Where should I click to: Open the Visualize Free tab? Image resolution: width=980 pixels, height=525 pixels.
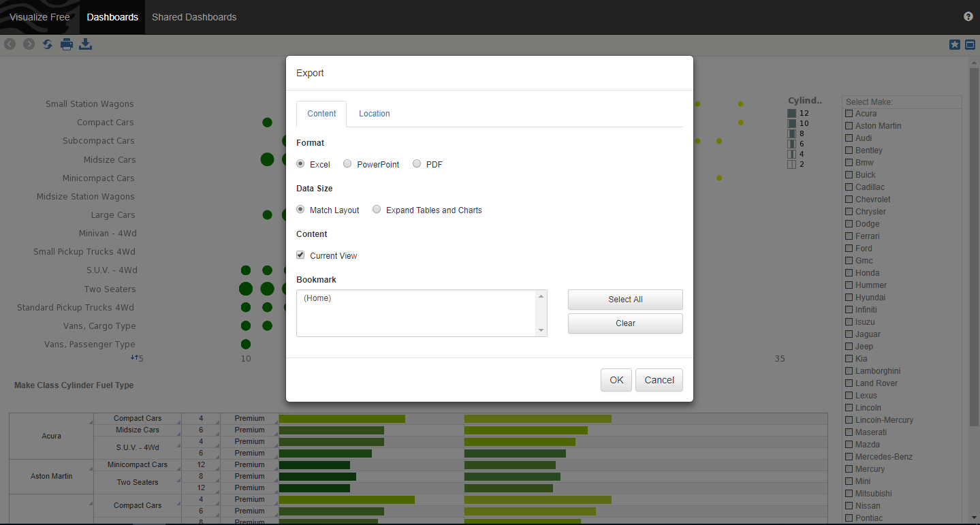click(x=39, y=17)
